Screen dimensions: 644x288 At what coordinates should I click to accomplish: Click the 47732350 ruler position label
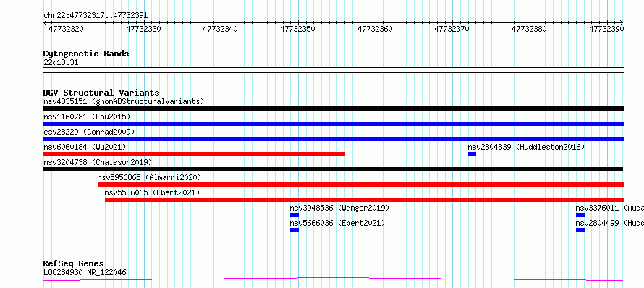(297, 29)
